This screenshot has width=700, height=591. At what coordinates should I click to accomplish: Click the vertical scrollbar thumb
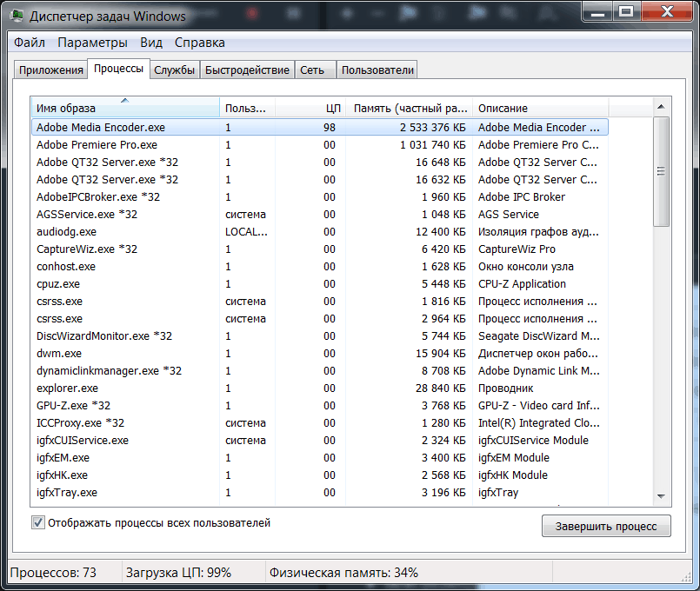(661, 172)
